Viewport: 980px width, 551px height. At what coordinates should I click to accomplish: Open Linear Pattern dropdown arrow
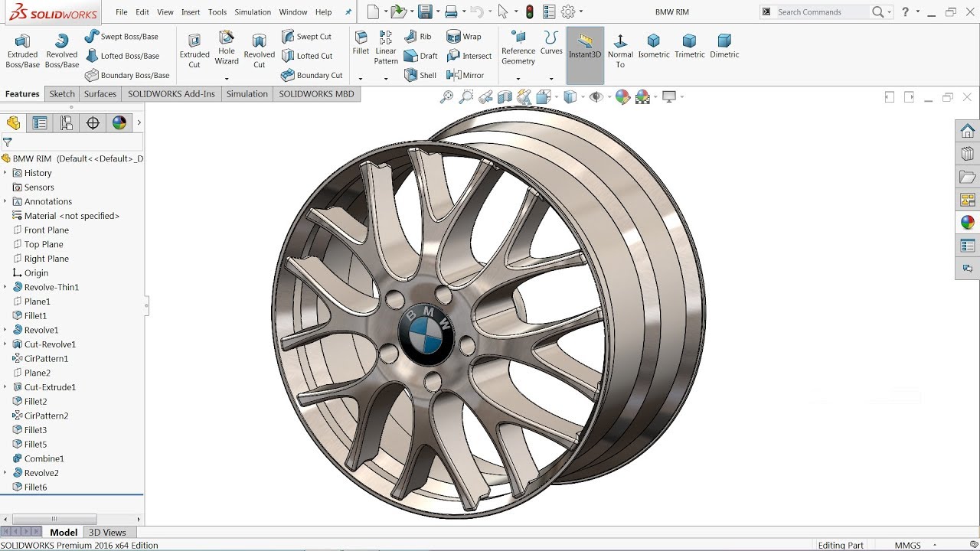(386, 78)
